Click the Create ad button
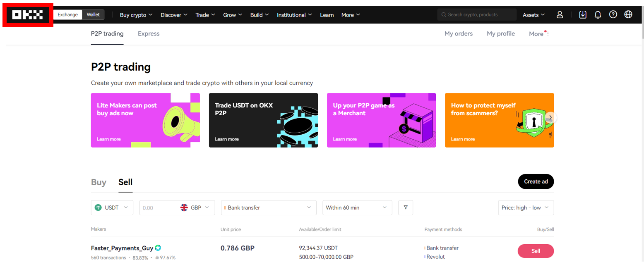This screenshot has height=262, width=644. click(x=536, y=181)
